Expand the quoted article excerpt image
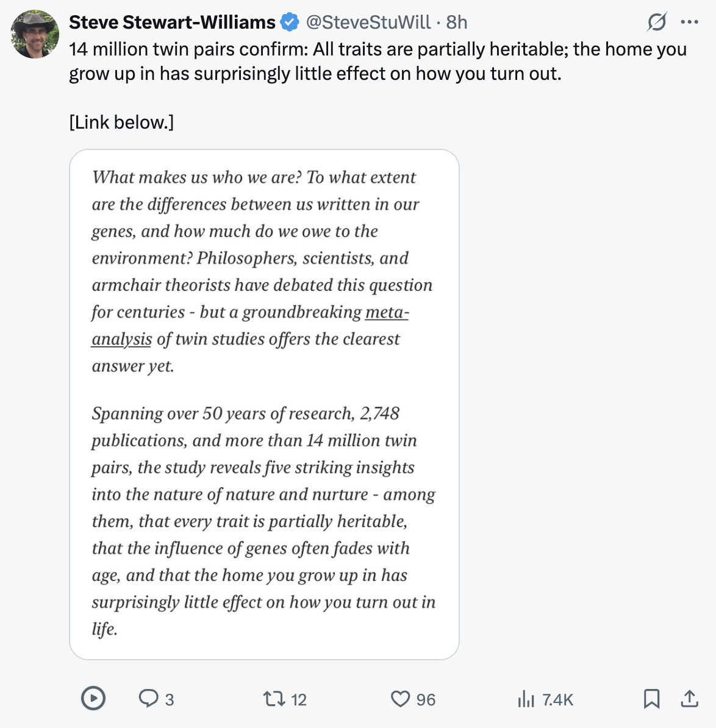716x728 pixels. [x=264, y=404]
